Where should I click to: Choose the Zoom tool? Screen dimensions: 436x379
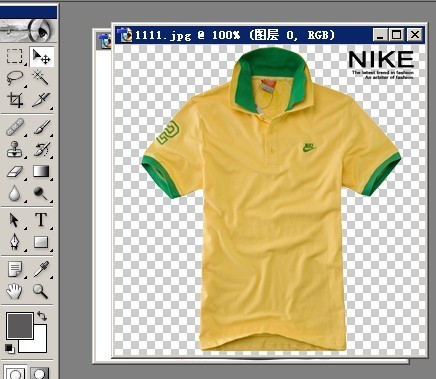coord(41,291)
